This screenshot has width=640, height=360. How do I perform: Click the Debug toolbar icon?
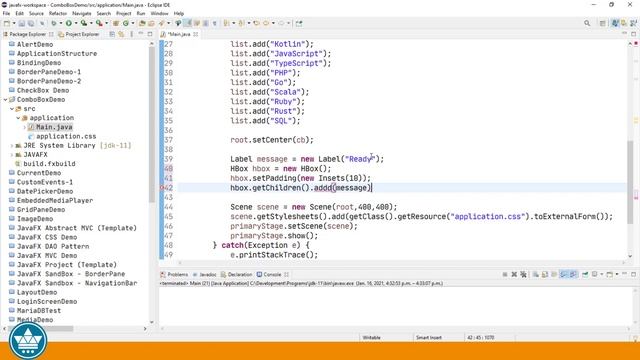[x=53, y=23]
